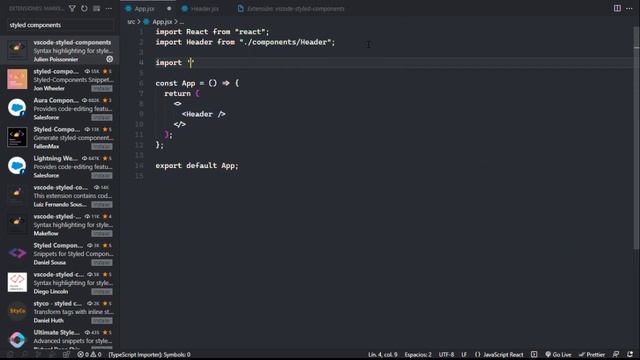
Task: Open vscode-styled-components by Luiz Fernando Sousa
Action: coord(60,195)
